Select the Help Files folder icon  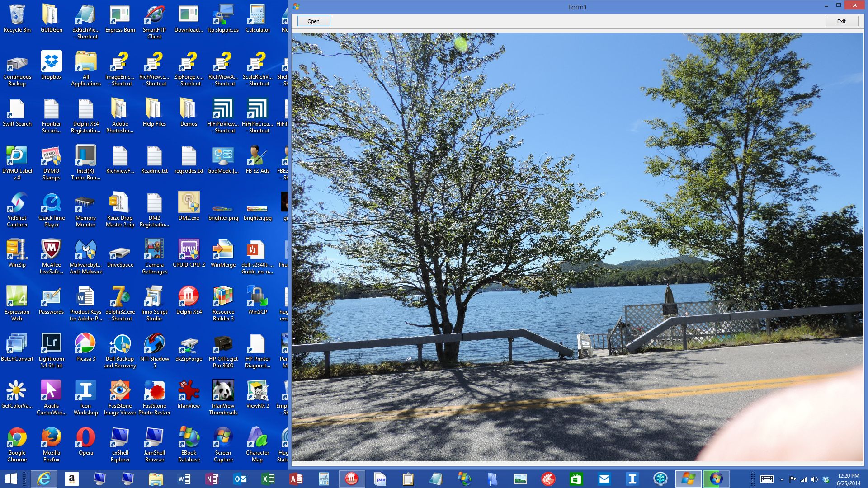[155, 113]
